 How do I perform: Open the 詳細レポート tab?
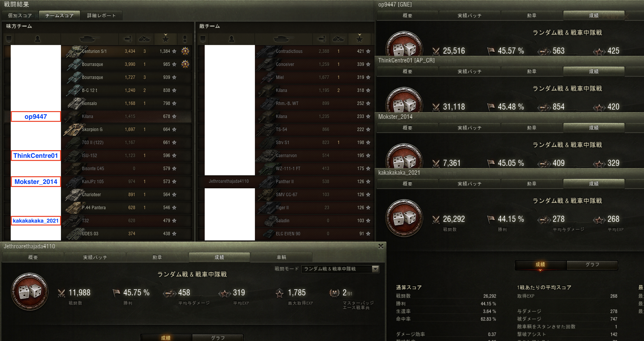point(101,16)
